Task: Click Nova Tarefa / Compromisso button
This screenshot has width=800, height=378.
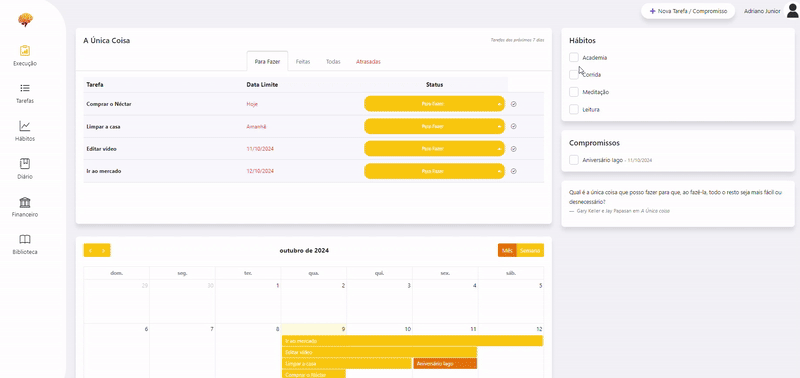Action: [688, 11]
